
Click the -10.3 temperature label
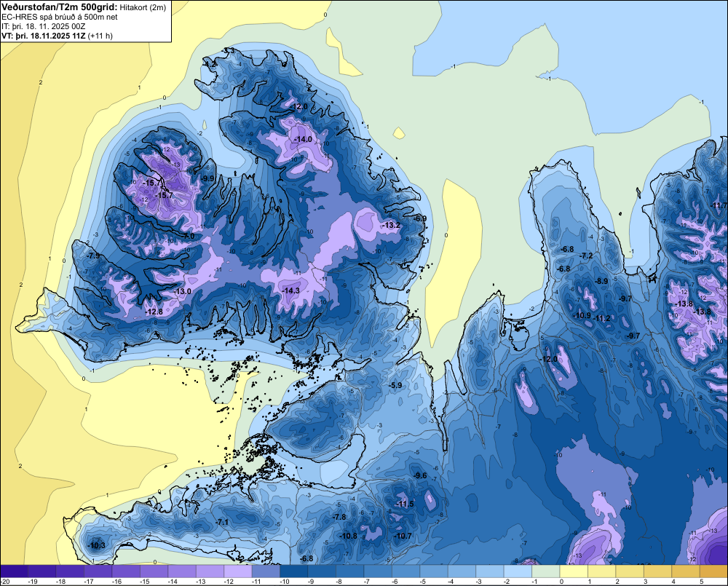[97, 545]
